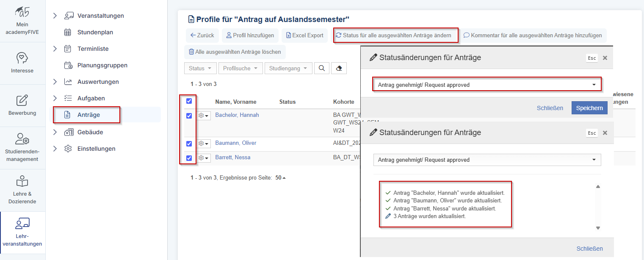Image resolution: width=644 pixels, height=260 pixels.
Task: Select the Interesse sidebar icon
Action: (x=22, y=62)
